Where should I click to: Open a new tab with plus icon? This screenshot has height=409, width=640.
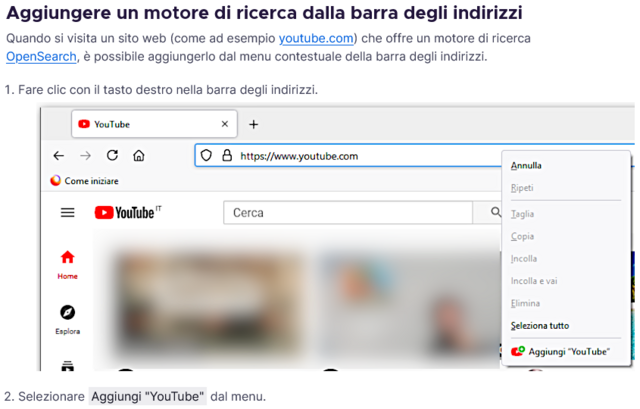[x=253, y=124]
